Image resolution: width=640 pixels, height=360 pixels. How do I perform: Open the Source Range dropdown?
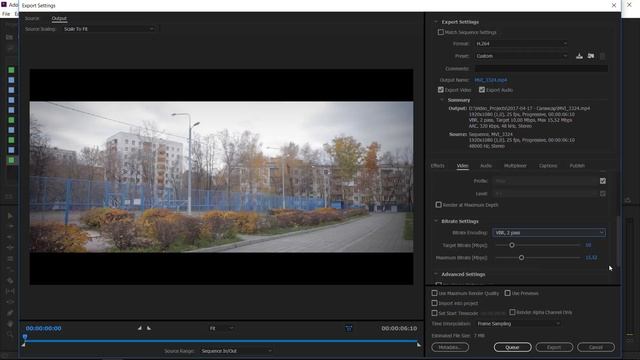(x=236, y=351)
